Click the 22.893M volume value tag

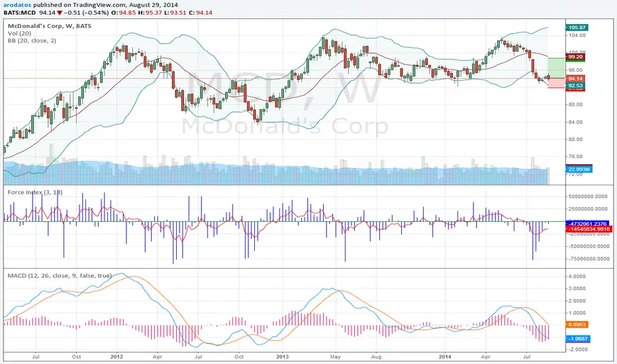[x=579, y=169]
